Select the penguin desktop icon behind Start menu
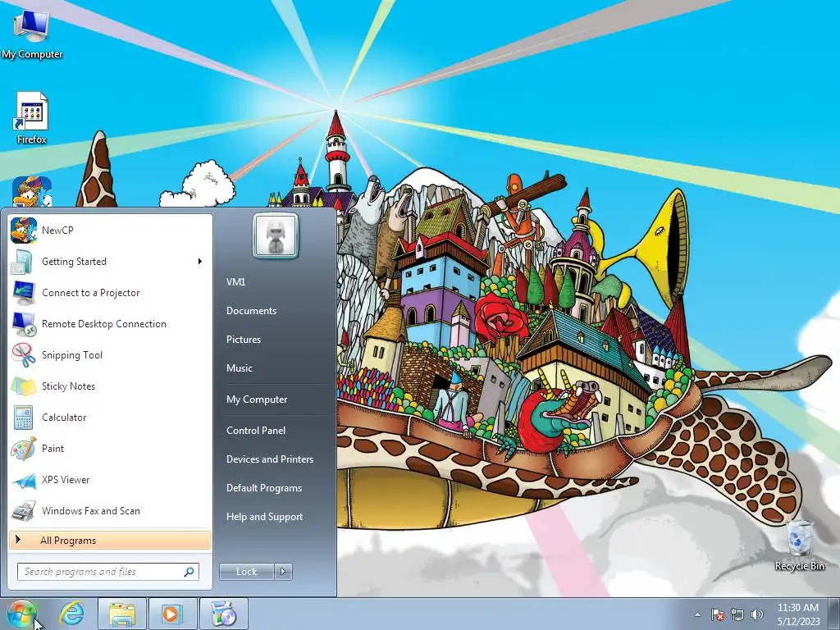This screenshot has width=840, height=630. point(32,192)
